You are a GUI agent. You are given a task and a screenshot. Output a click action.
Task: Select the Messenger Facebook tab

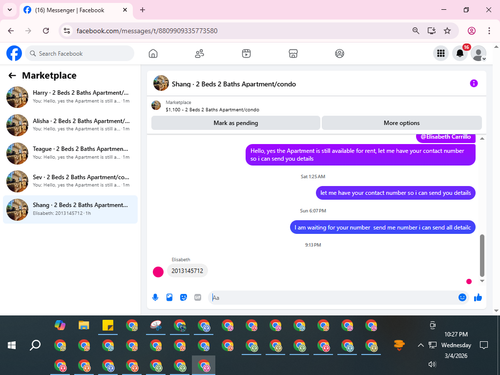[x=76, y=10]
